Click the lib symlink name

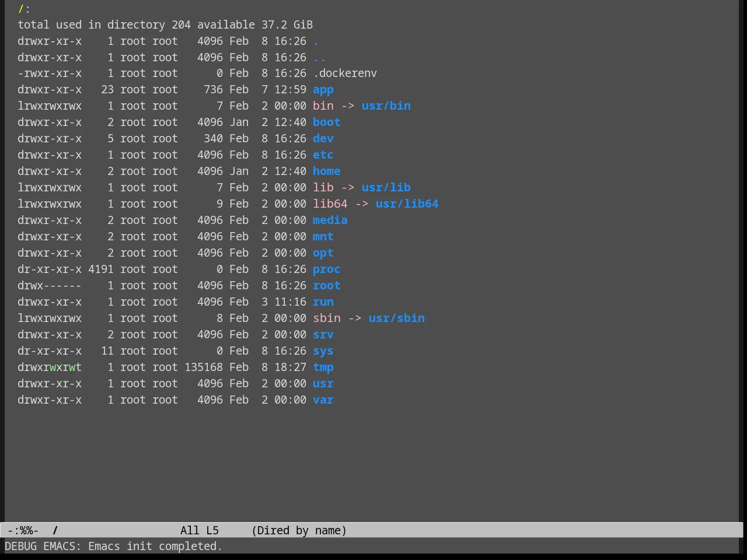pyautogui.click(x=323, y=188)
